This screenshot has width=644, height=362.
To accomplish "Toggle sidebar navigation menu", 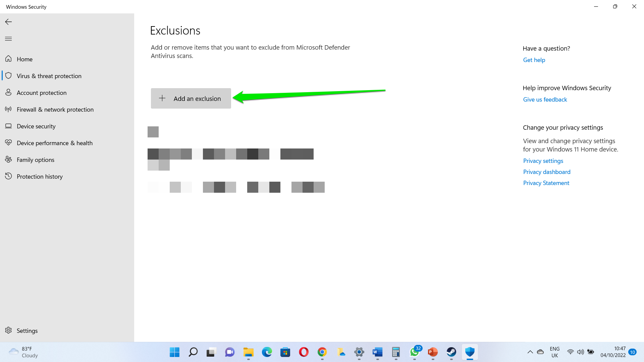I will [x=8, y=39].
